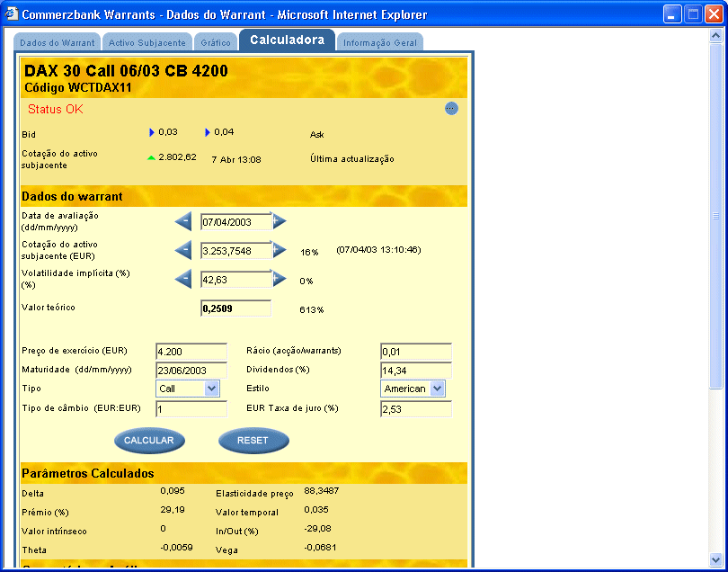Click the (07/04/03 13:10:46) timestamp
The height and width of the screenshot is (572, 728).
tap(379, 250)
